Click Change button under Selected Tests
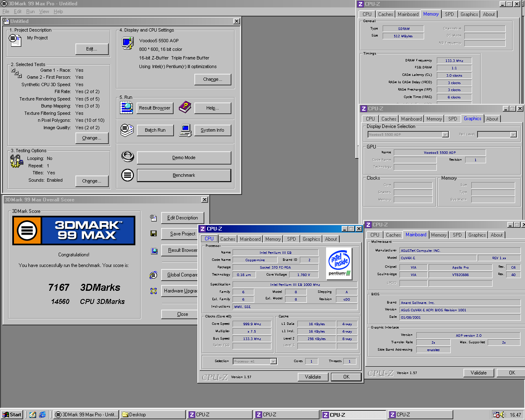525x420 pixels. click(92, 138)
